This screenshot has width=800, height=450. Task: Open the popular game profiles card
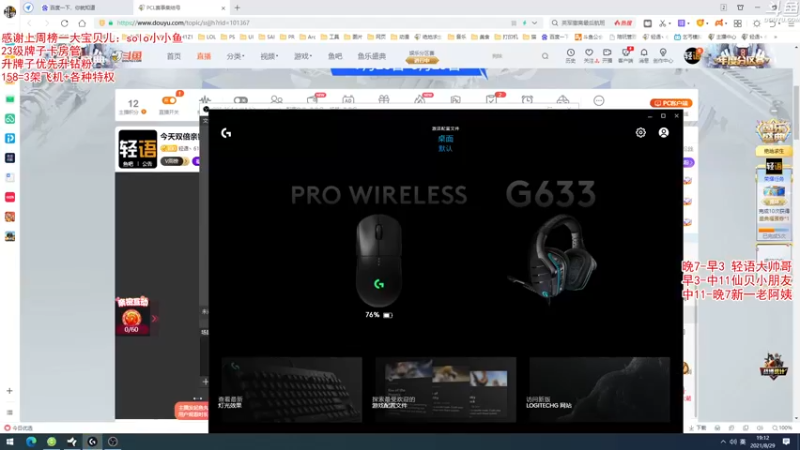pyautogui.click(x=445, y=389)
